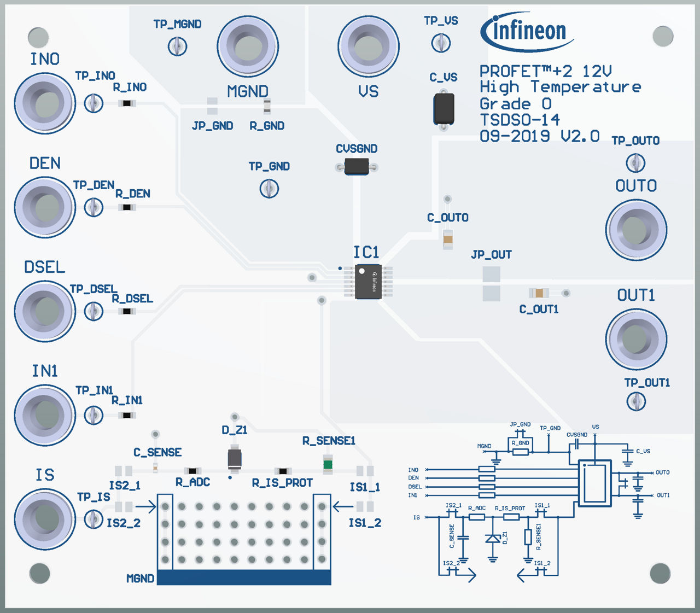The height and width of the screenshot is (613, 700).
Task: Select the IS1_2 jumper pads
Action: (x=365, y=507)
